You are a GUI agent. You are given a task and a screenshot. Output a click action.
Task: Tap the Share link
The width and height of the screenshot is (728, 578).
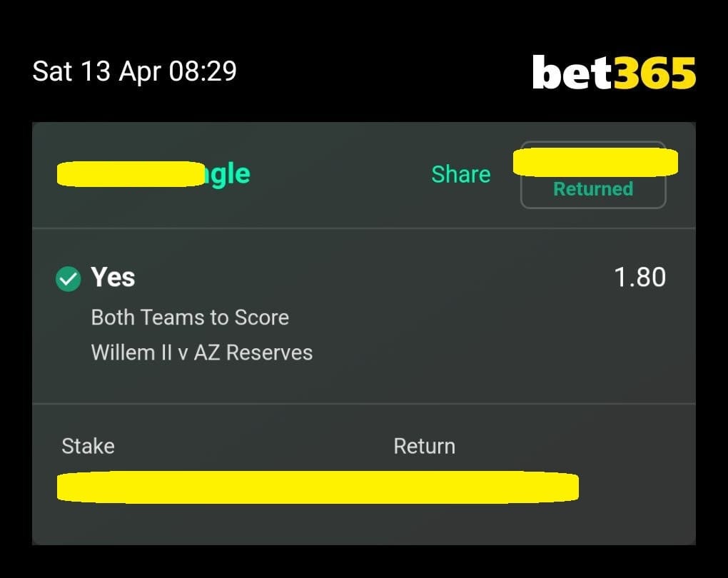tap(460, 174)
